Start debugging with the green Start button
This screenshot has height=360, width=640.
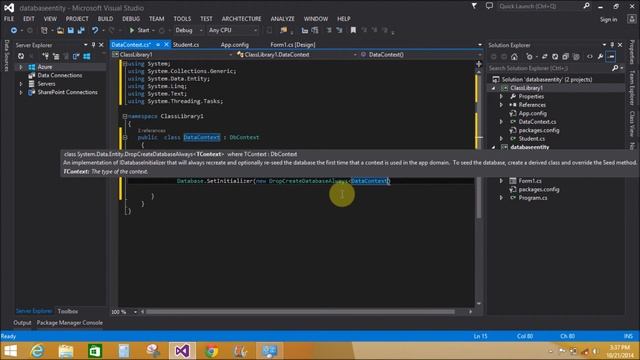139,30
